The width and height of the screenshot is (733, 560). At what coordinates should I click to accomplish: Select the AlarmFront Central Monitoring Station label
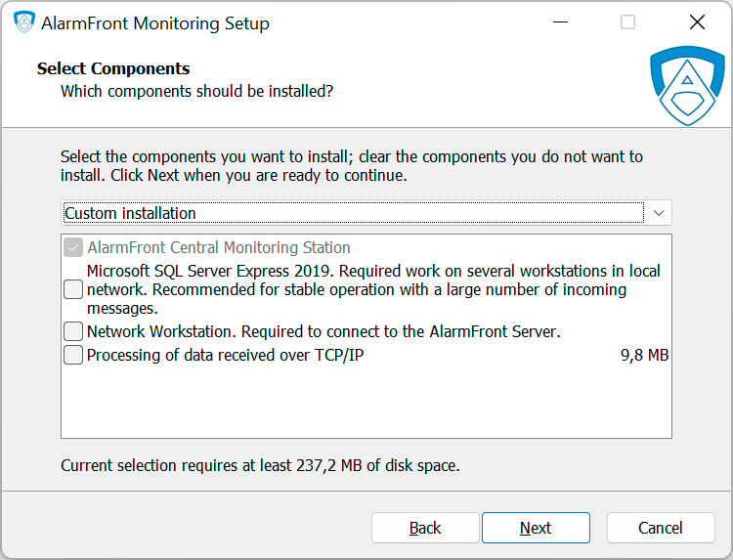coord(218,248)
